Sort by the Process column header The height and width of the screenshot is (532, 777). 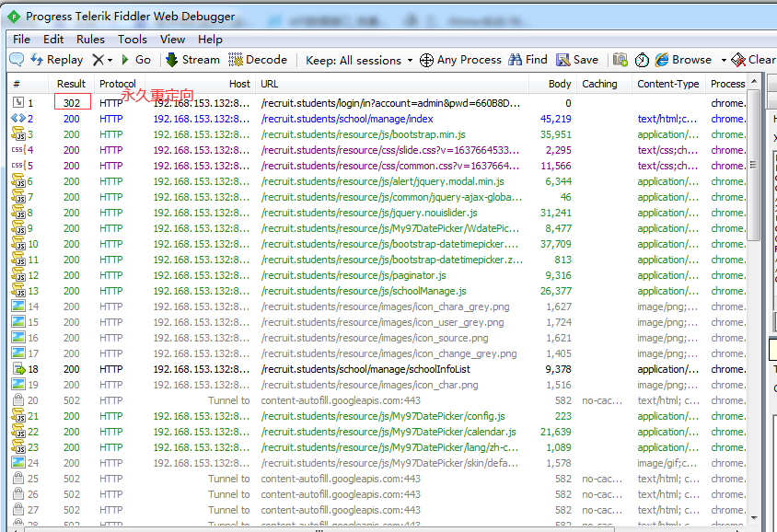pyautogui.click(x=727, y=84)
